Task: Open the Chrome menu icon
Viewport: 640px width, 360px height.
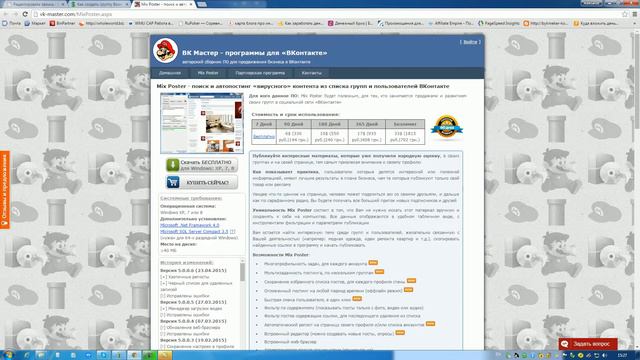Action: click(x=635, y=14)
